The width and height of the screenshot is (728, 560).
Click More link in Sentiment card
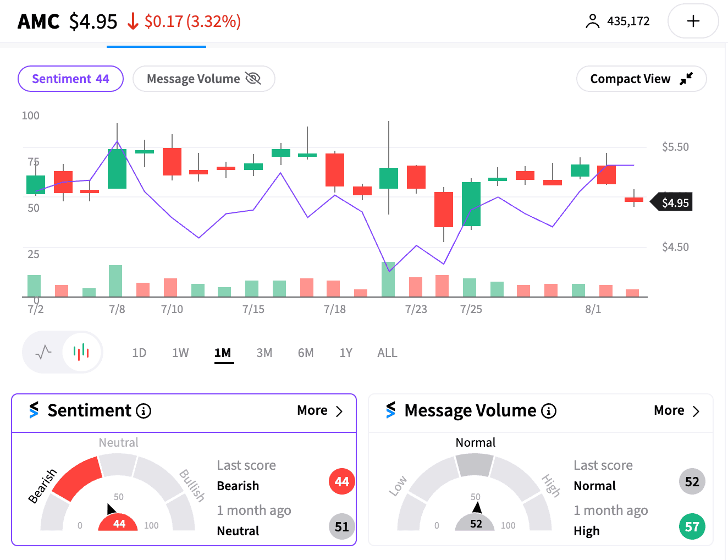312,410
